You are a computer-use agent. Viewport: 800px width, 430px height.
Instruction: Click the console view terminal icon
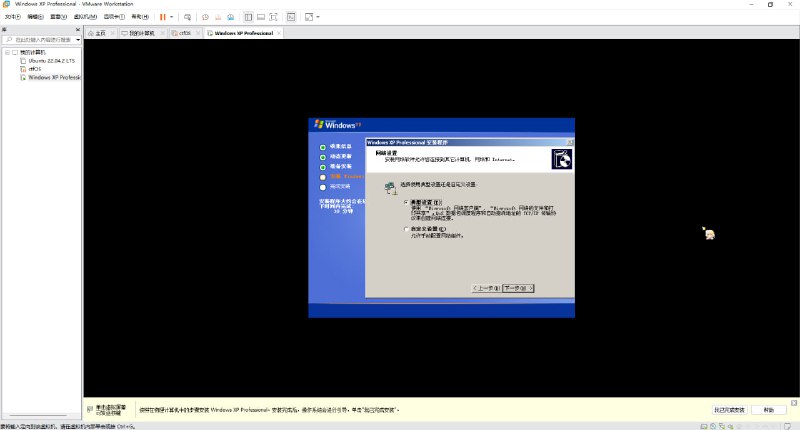coord(291,17)
